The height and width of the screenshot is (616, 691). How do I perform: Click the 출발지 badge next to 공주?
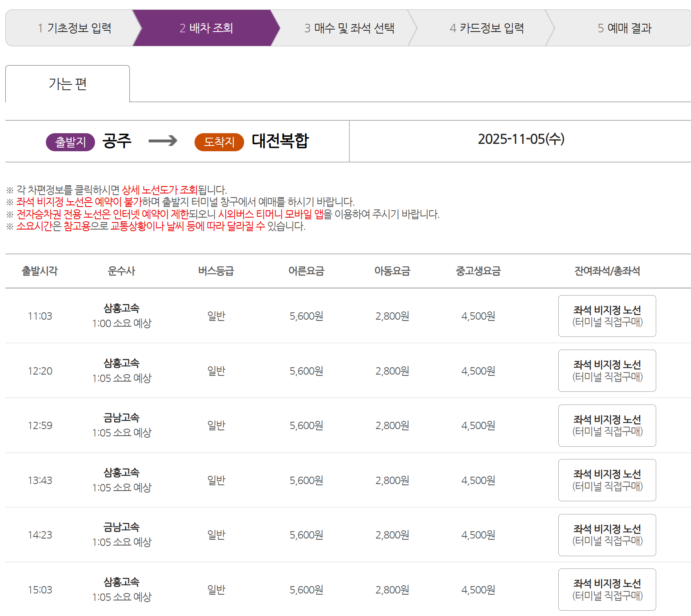click(x=70, y=142)
